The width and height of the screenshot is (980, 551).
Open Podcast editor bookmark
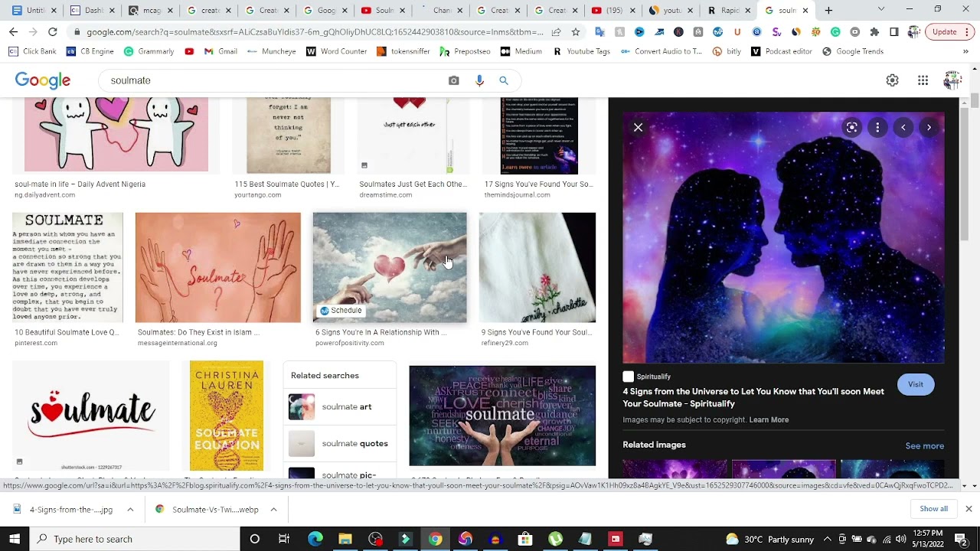(782, 51)
